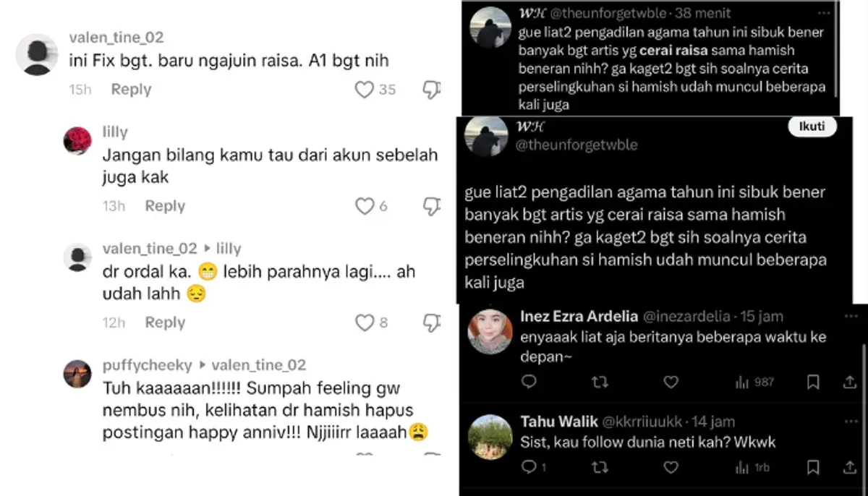Retweet Inez Ezra Ardelia's tweet
Image resolution: width=868 pixels, height=496 pixels.
tap(600, 382)
